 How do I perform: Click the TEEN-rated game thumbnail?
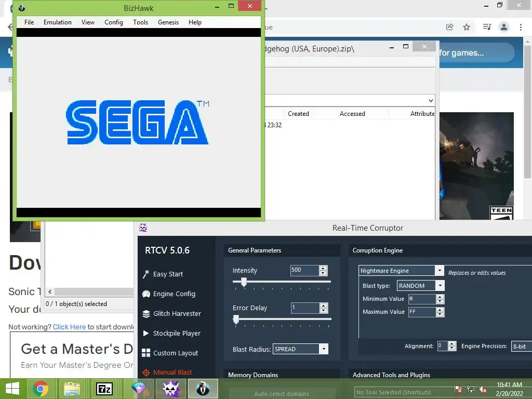pos(476,166)
